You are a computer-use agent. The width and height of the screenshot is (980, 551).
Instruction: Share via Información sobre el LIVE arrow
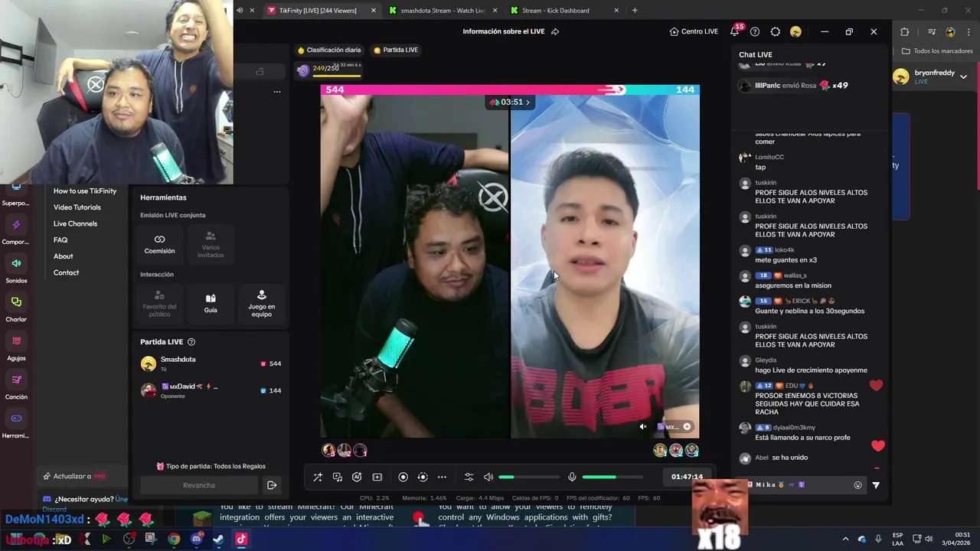tap(555, 31)
